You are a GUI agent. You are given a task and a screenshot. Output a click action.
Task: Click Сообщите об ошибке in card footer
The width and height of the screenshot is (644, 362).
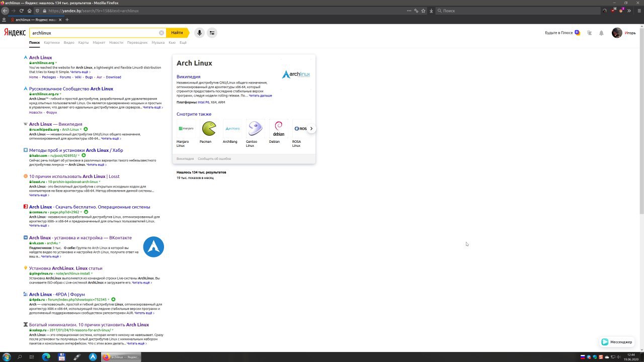(x=214, y=159)
